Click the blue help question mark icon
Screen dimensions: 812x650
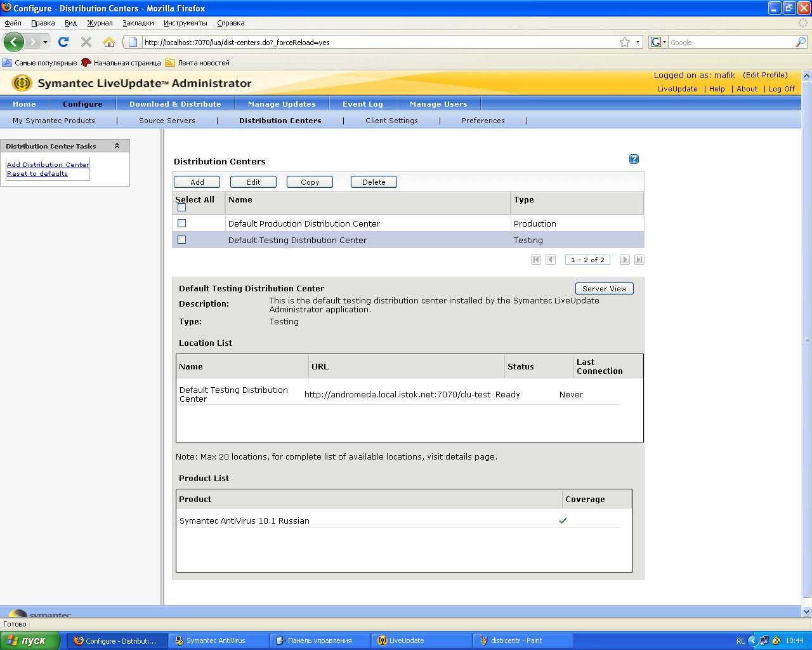point(634,159)
